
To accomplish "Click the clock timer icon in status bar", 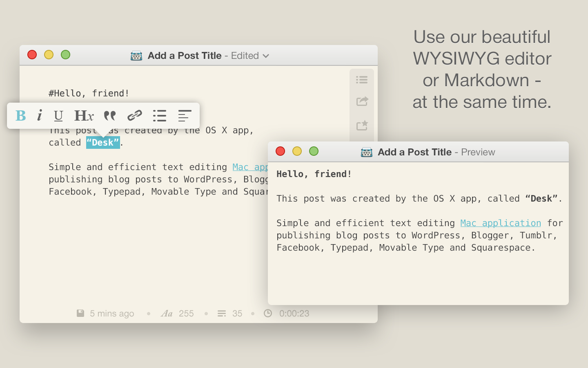I will pos(268,313).
